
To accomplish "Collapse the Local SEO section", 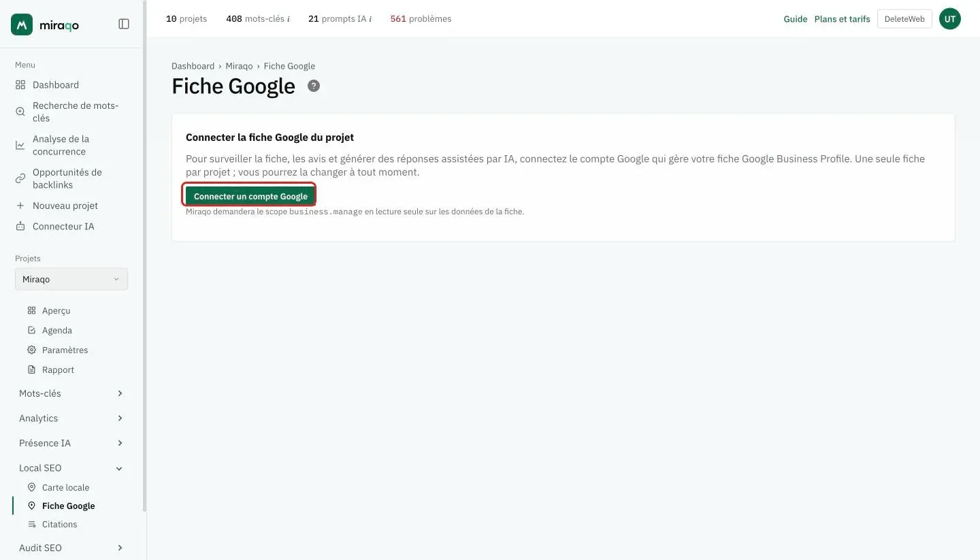I will [71, 468].
